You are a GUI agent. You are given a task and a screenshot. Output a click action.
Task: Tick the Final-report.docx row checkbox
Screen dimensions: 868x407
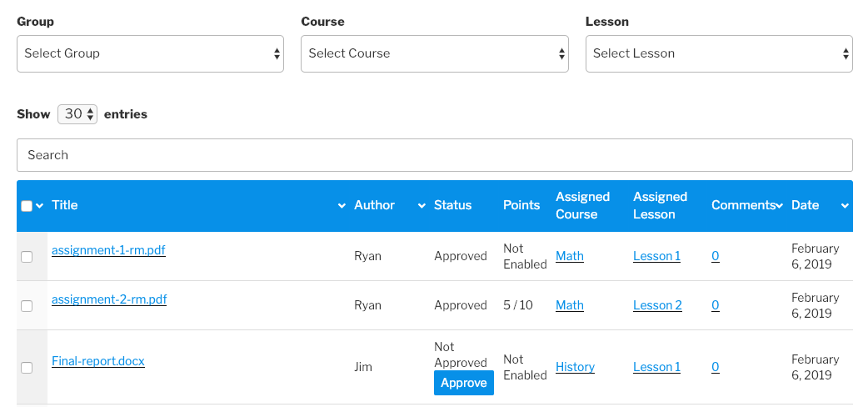[27, 368]
